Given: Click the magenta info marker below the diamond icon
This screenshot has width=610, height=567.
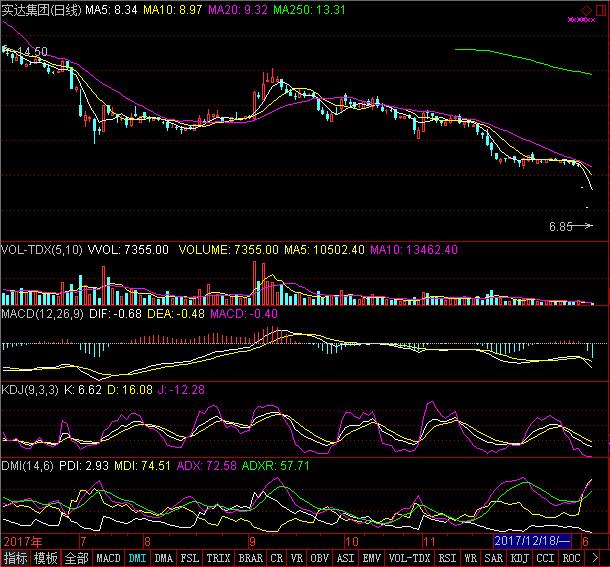Looking at the screenshot, I should tap(581, 20).
